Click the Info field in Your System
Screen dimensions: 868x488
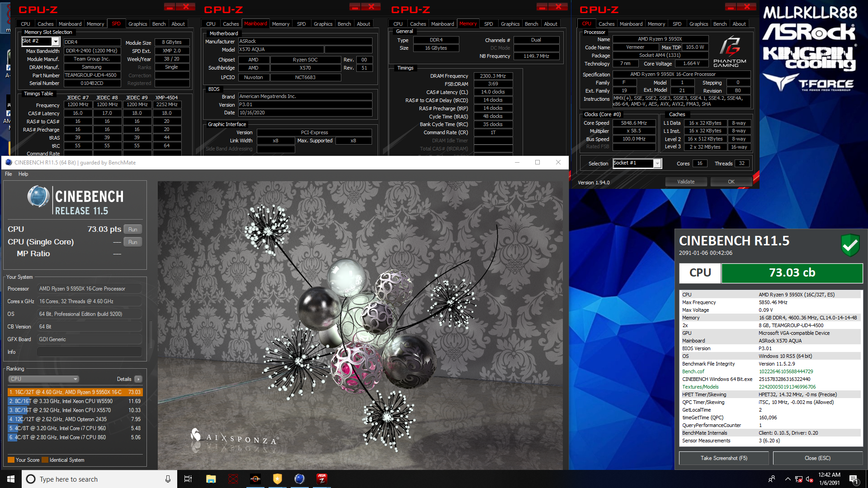pos(90,352)
